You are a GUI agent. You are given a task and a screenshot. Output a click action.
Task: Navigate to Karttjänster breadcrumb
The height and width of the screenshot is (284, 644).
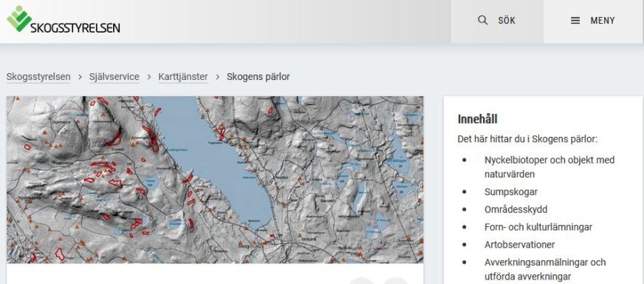point(182,77)
